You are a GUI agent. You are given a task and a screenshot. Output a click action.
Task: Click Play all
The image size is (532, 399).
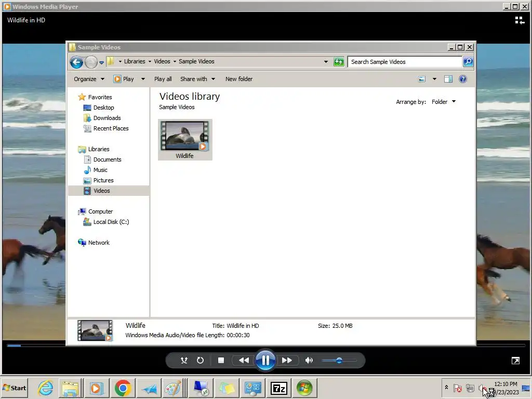click(x=163, y=79)
